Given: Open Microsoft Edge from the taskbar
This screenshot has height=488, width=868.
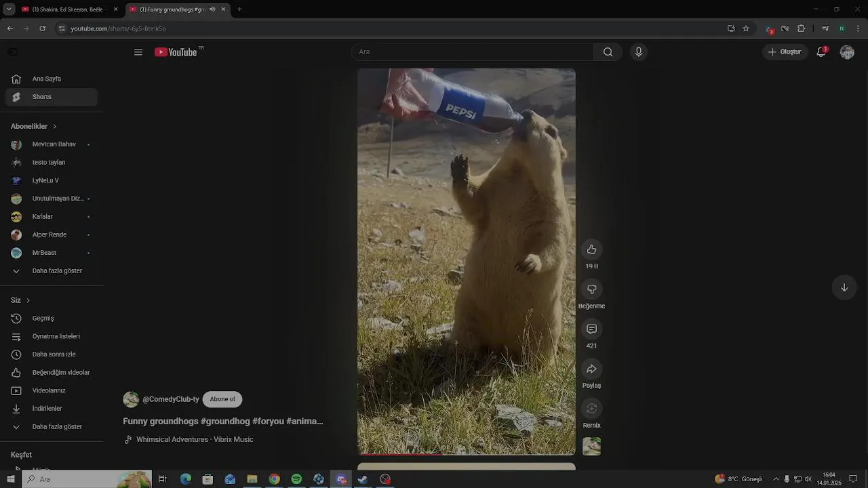Looking at the screenshot, I should 185,479.
